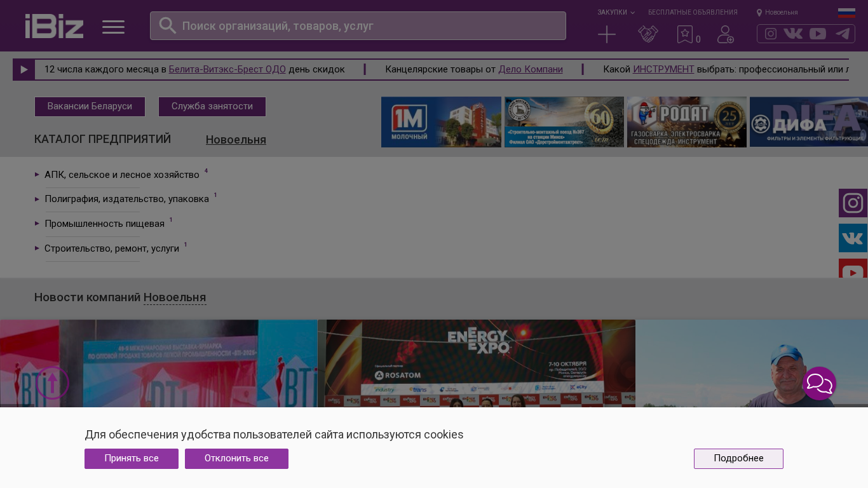The width and height of the screenshot is (868, 488).
Task: Click the scroll-to-top arrow button
Action: click(x=52, y=383)
